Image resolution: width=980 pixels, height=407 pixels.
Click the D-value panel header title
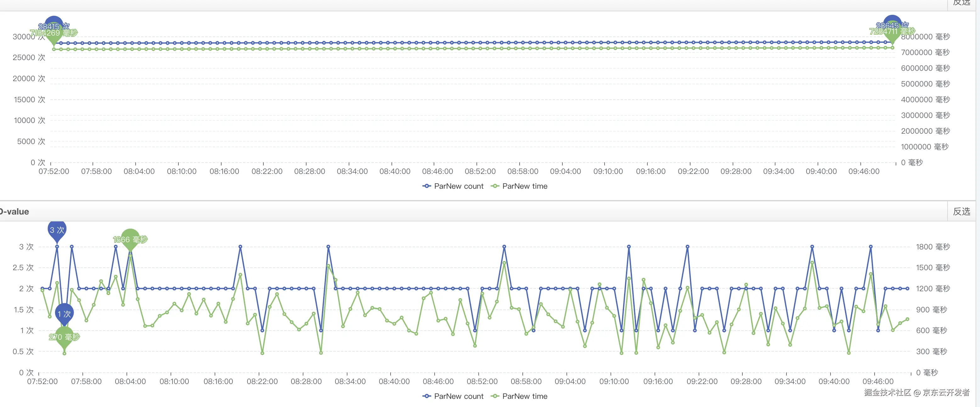pos(14,211)
